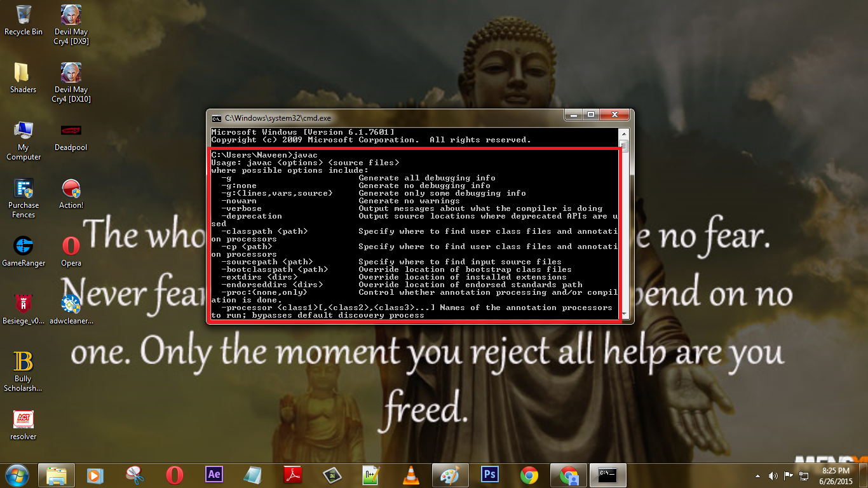Select the Shaders folder on desktop
Image resolution: width=868 pixels, height=488 pixels.
point(24,78)
